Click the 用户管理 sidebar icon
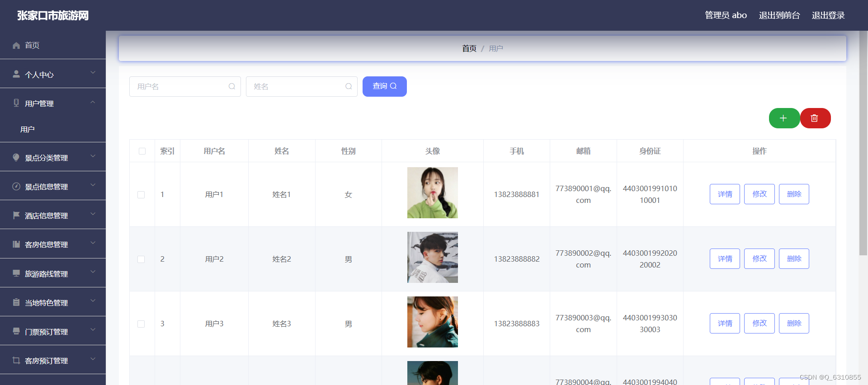Image resolution: width=868 pixels, height=385 pixels. 16,103
